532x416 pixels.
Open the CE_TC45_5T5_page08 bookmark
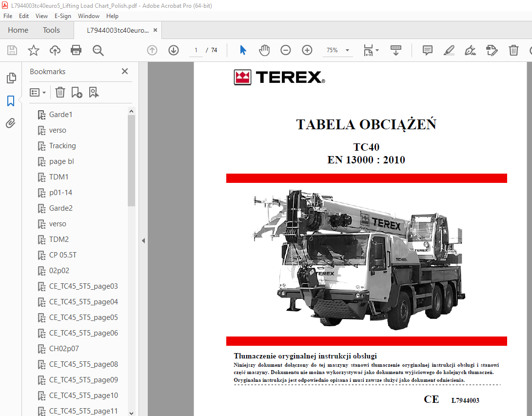83,364
